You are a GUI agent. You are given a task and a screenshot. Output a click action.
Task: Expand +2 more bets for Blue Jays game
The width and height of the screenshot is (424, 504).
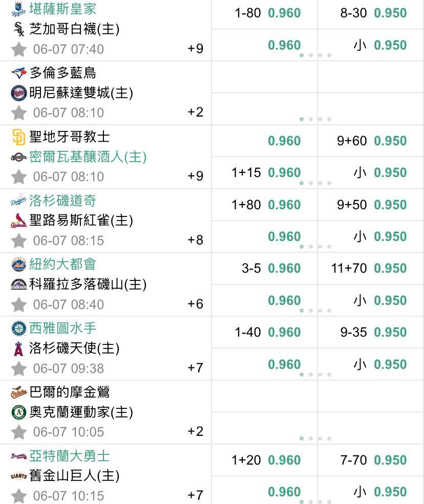coord(195,112)
